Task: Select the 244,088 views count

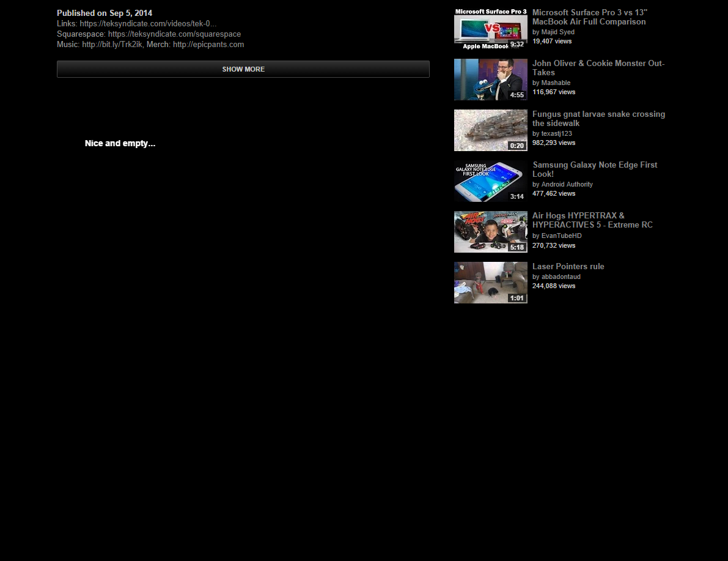Action: coord(554,286)
